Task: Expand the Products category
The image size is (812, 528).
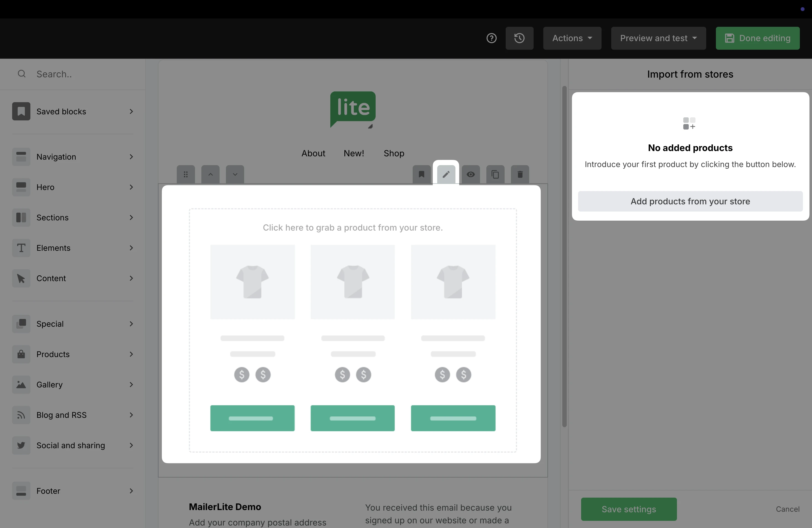Action: click(72, 354)
